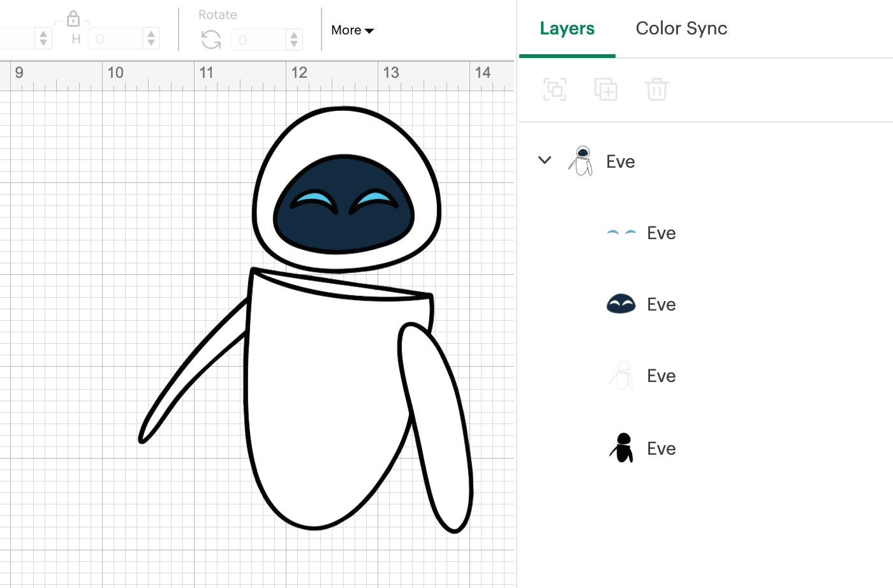This screenshot has height=588, width=893.
Task: Switch to the Layers tab
Action: [x=566, y=28]
